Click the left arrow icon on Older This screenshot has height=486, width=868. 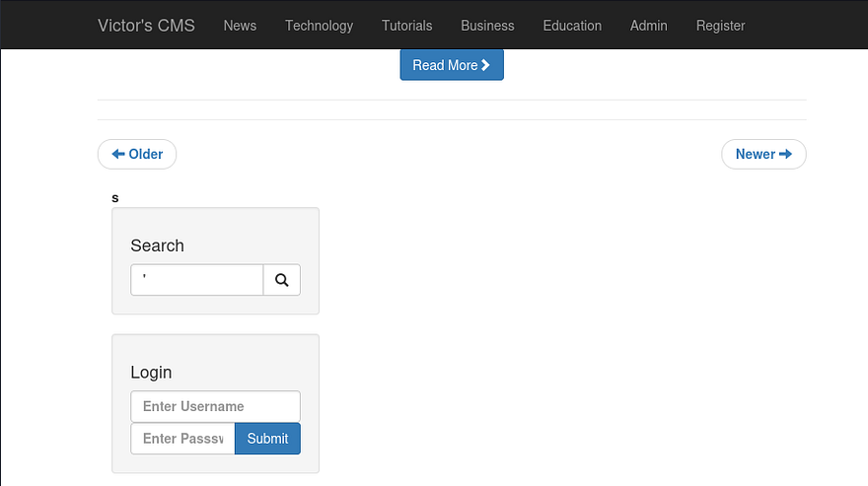pyautogui.click(x=118, y=154)
